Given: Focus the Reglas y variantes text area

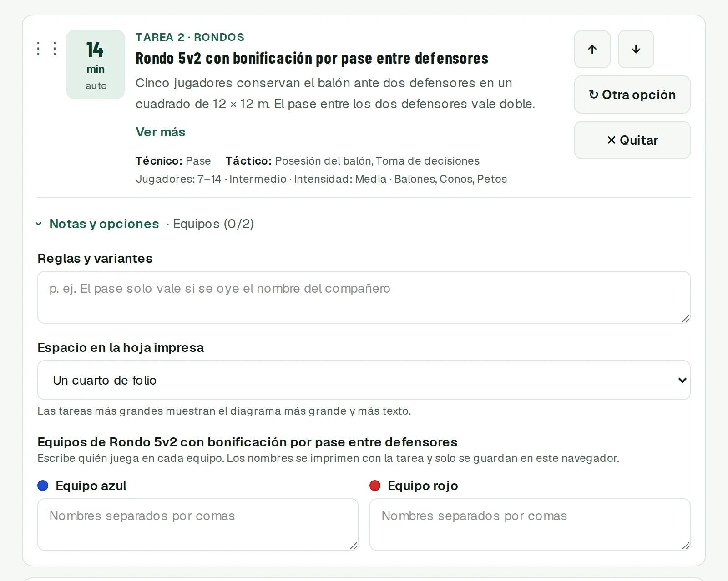Looking at the screenshot, I should coord(364,297).
